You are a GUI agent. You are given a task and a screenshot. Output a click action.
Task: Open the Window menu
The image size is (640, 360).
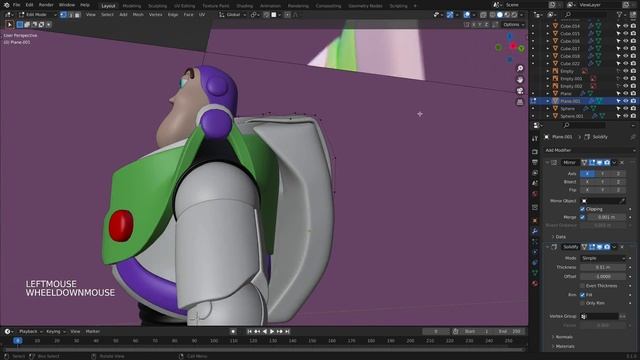tap(67, 5)
